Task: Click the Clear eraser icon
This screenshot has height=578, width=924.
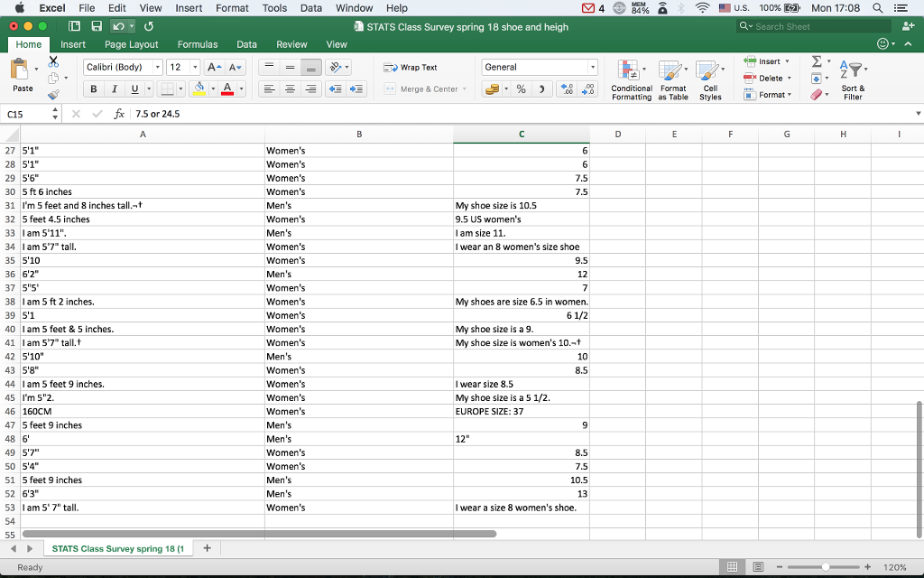Action: pyautogui.click(x=816, y=94)
